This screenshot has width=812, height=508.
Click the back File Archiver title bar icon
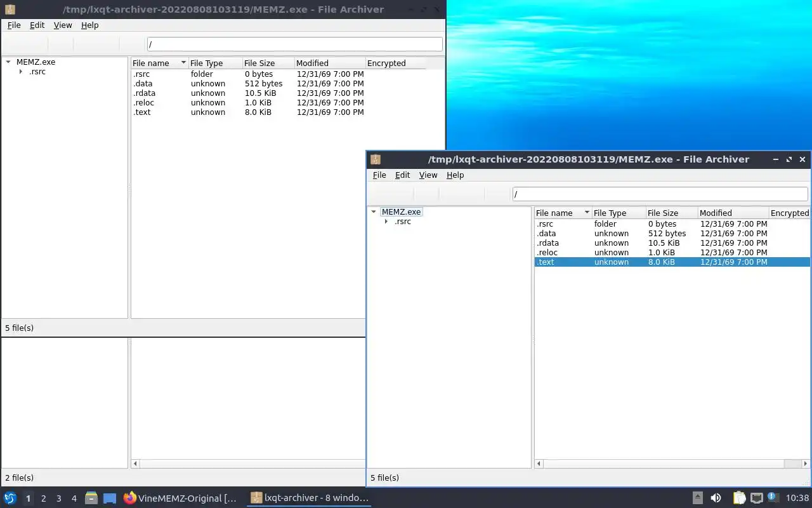click(10, 10)
